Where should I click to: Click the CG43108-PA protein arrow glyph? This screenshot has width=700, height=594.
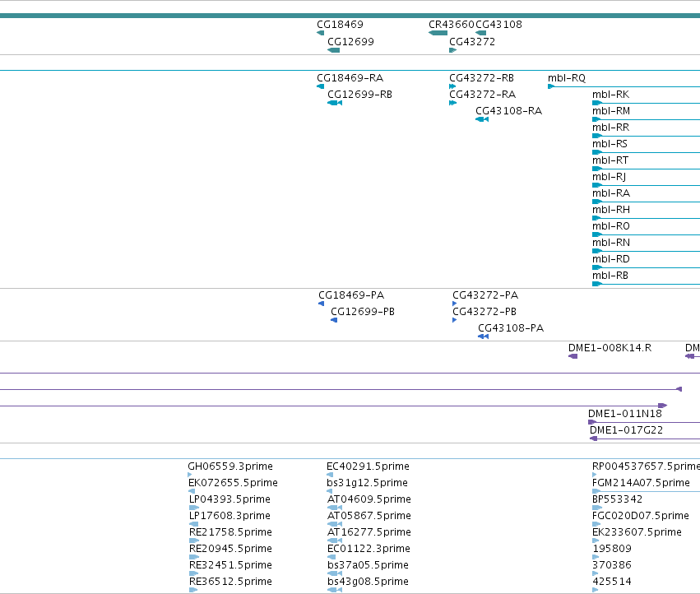(x=484, y=336)
